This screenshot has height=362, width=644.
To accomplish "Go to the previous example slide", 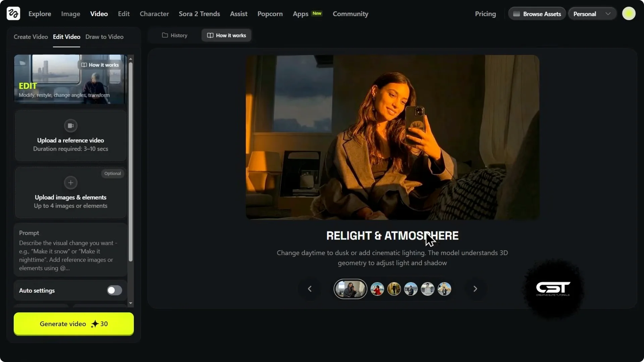I will click(x=310, y=289).
